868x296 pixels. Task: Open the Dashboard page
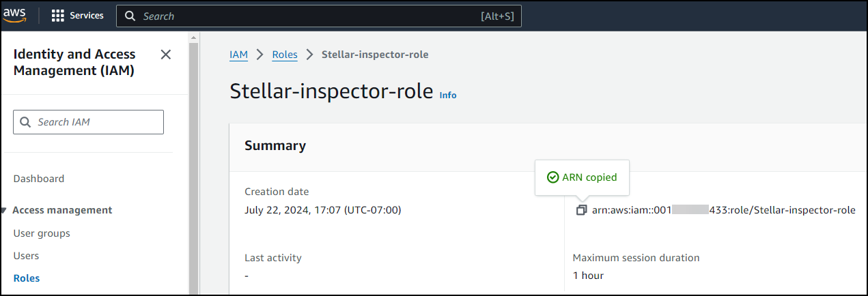click(39, 179)
